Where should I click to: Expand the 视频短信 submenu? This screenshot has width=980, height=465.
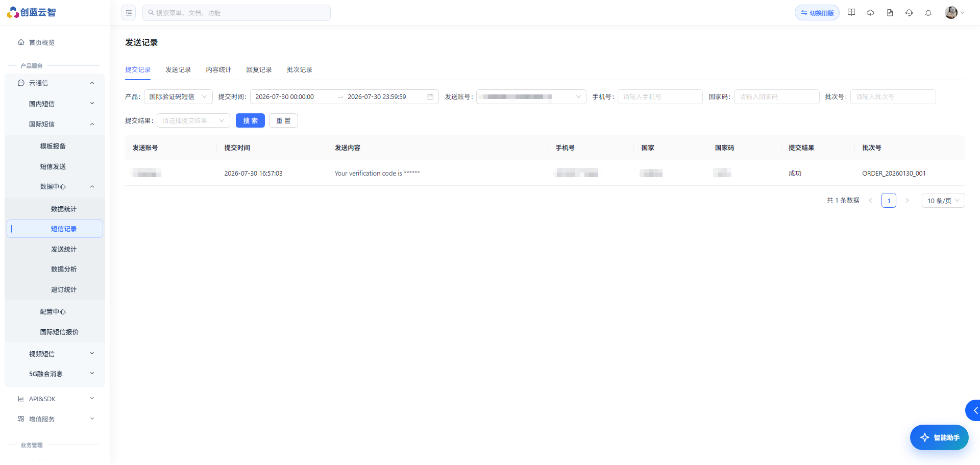(x=92, y=353)
